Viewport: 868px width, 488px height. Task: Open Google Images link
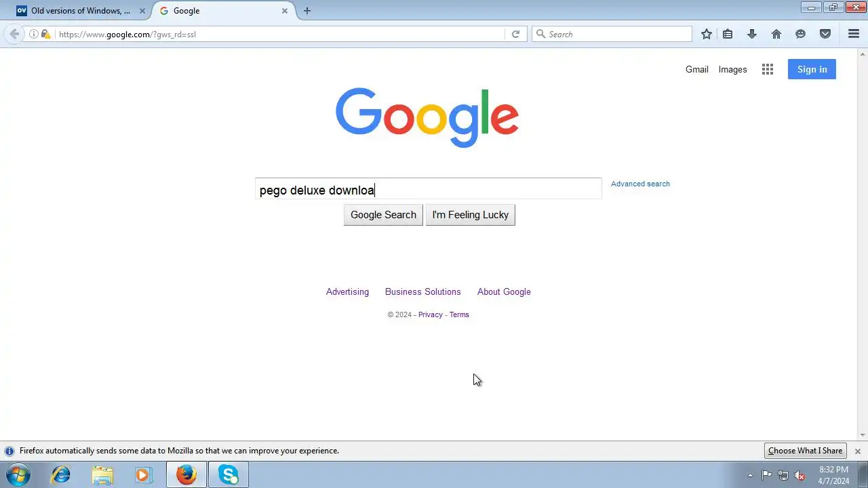click(x=732, y=69)
